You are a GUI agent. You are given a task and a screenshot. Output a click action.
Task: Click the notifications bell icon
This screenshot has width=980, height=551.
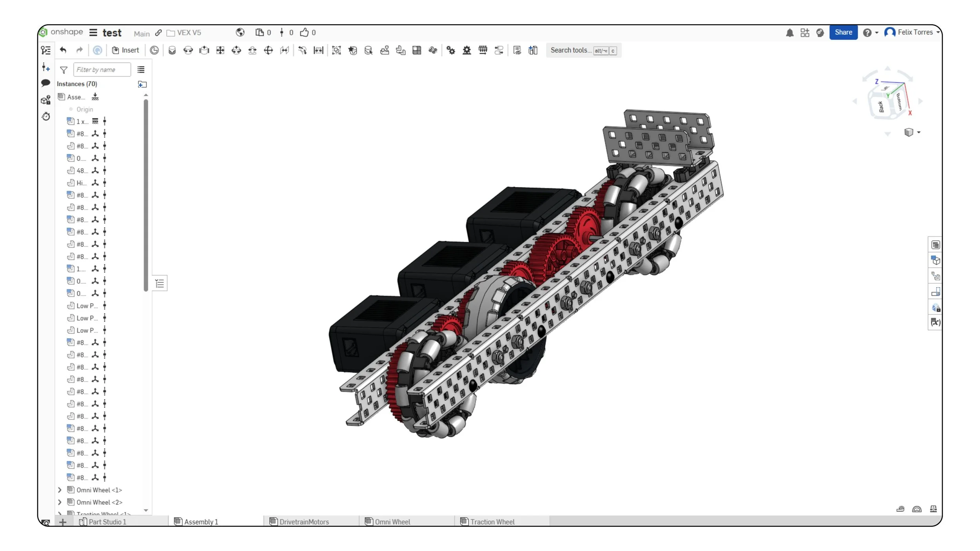789,33
